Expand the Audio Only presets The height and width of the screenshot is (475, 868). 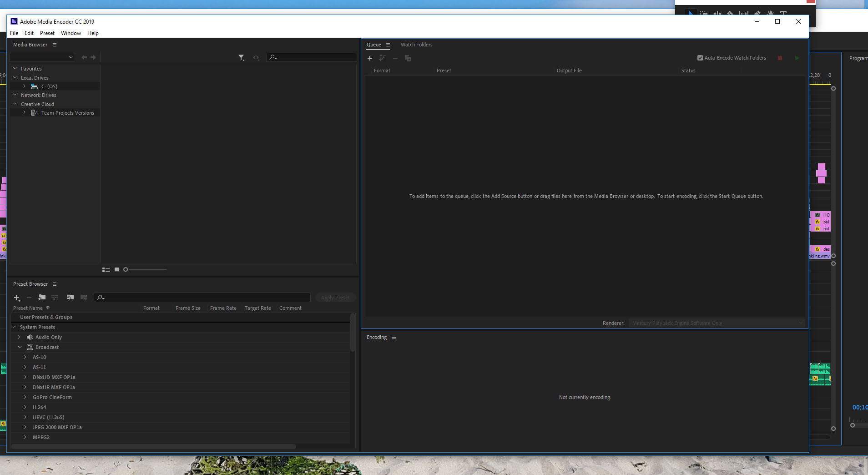[19, 337]
